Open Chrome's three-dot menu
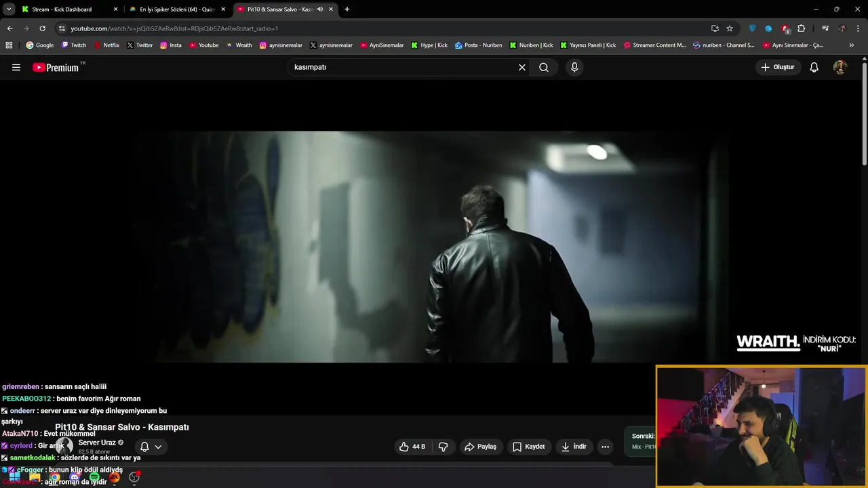 click(858, 28)
